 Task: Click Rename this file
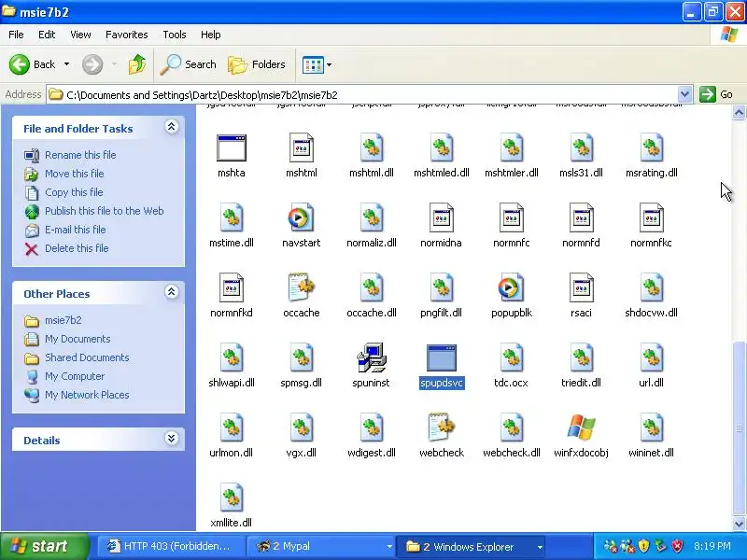pyautogui.click(x=80, y=155)
